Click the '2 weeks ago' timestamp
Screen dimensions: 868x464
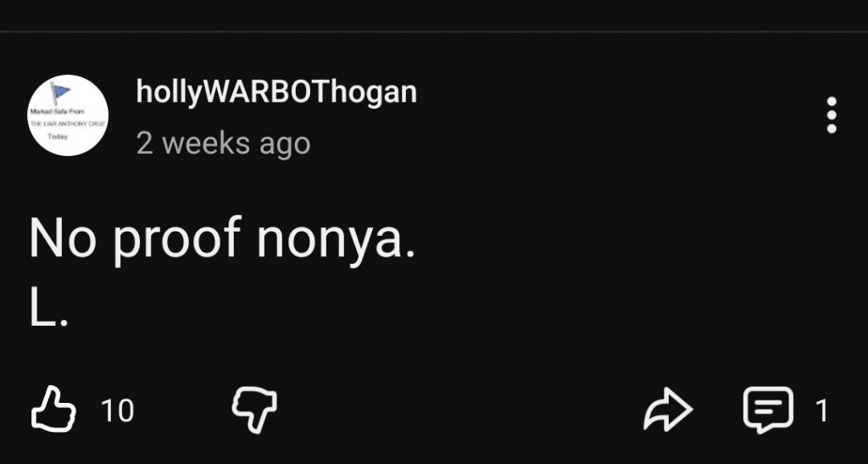pos(223,143)
